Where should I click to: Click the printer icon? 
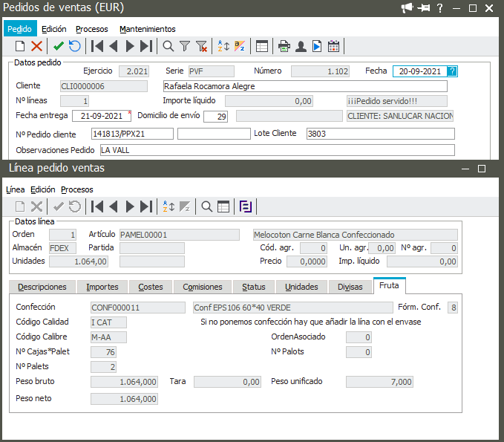(x=284, y=46)
